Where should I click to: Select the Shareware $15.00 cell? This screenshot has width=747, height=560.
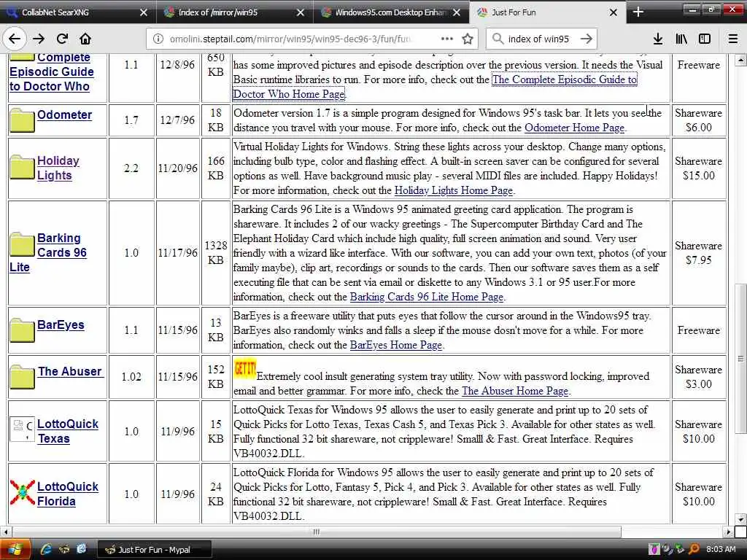coord(698,168)
